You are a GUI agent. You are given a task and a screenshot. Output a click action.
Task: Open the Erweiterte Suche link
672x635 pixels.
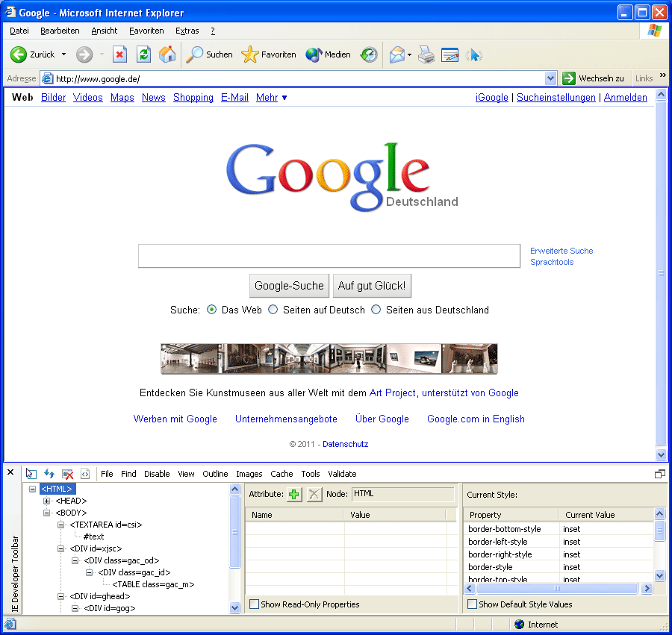[x=561, y=251]
